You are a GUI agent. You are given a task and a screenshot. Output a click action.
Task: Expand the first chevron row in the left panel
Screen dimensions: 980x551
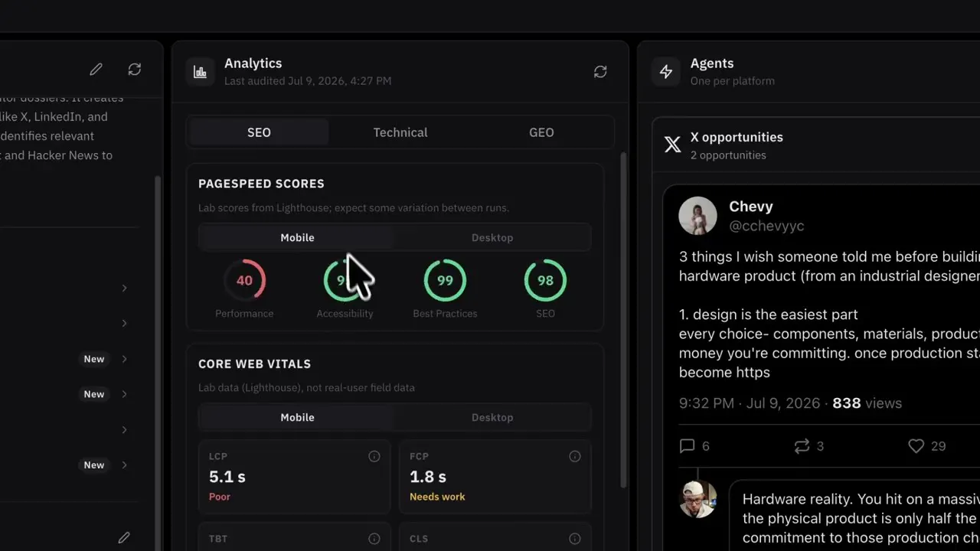pos(124,288)
